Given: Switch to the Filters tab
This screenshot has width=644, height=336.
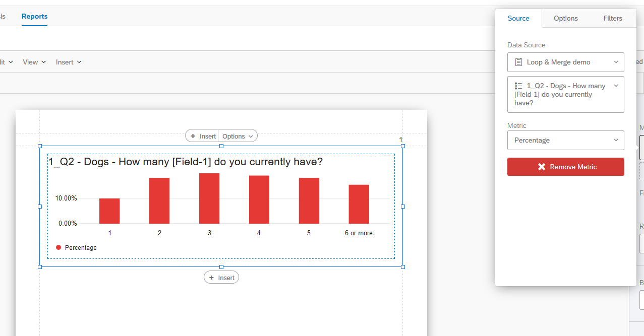Looking at the screenshot, I should click(x=613, y=18).
